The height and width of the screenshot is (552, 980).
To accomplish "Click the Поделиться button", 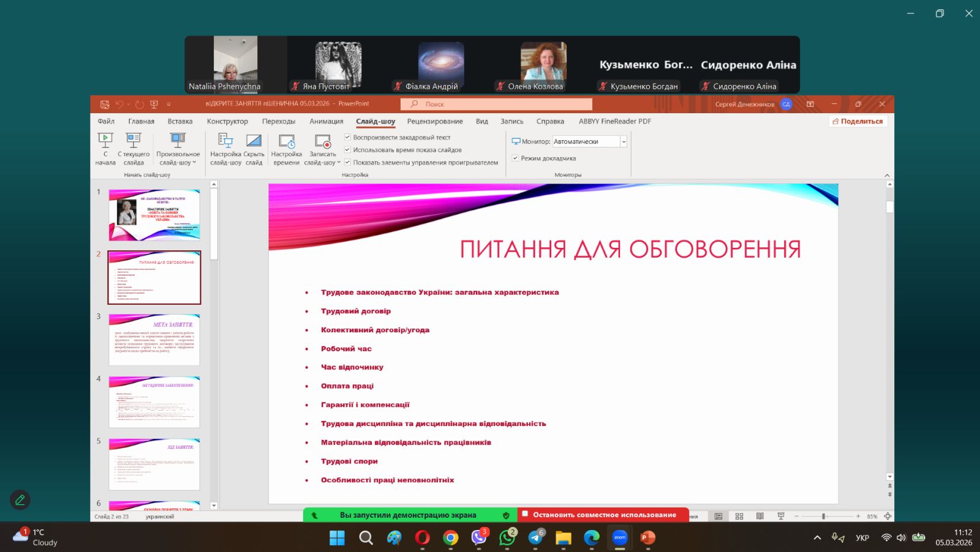I will point(858,121).
